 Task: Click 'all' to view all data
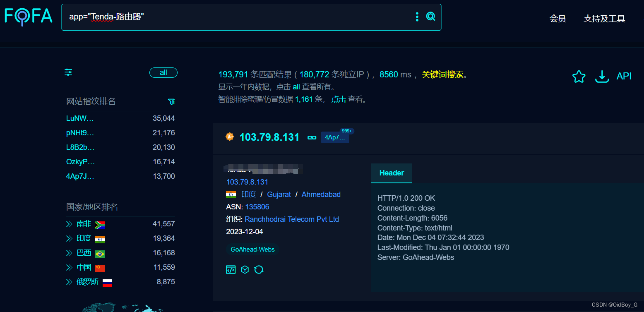coord(296,87)
